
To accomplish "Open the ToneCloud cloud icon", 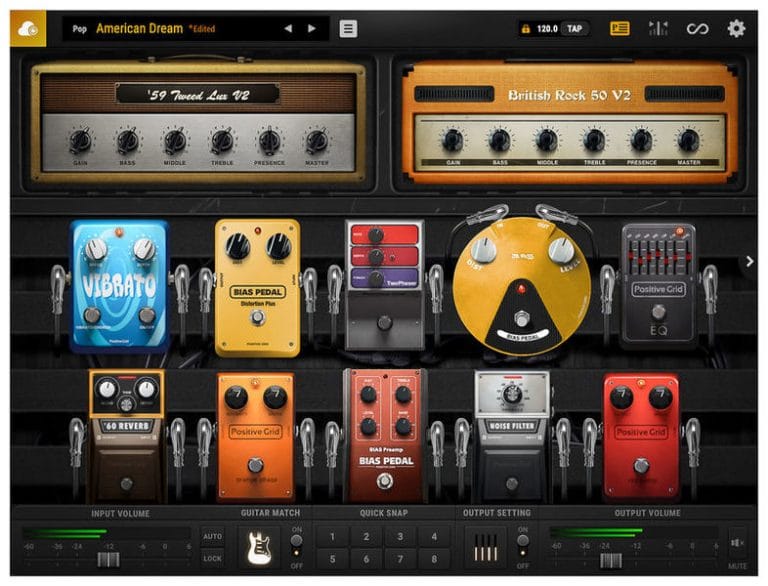I will [28, 29].
